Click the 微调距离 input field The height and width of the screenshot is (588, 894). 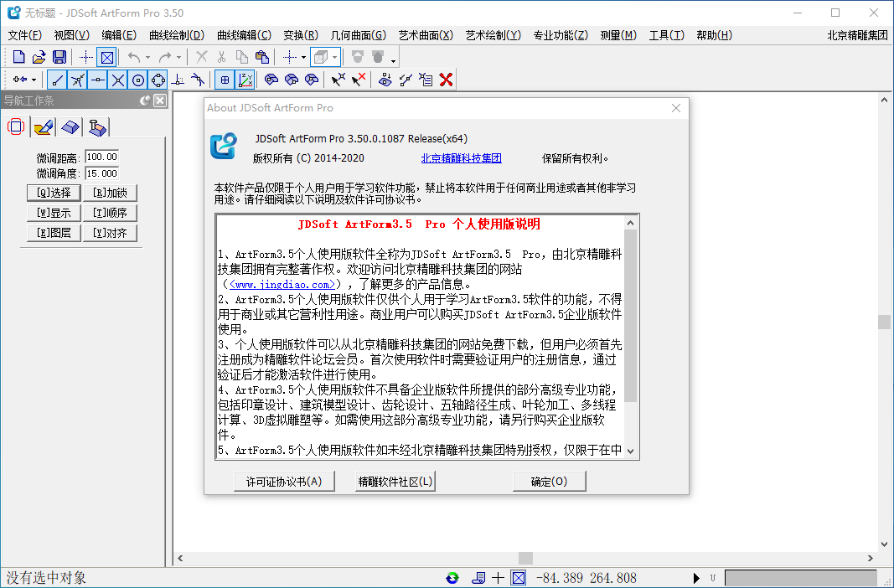101,157
